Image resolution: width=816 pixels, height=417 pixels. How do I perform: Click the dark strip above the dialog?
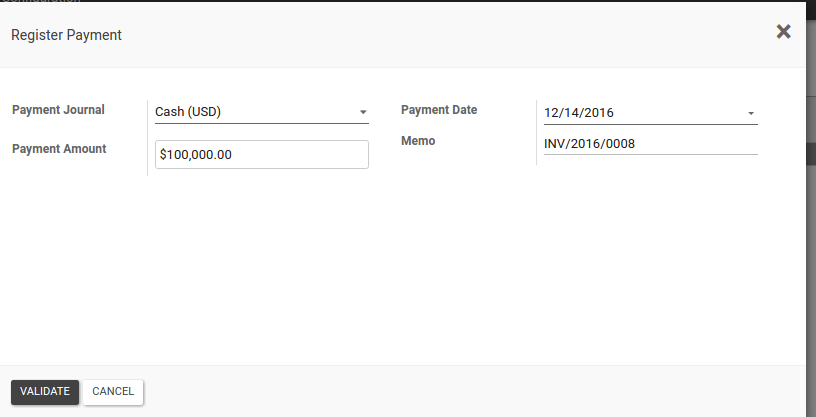[400, 2]
